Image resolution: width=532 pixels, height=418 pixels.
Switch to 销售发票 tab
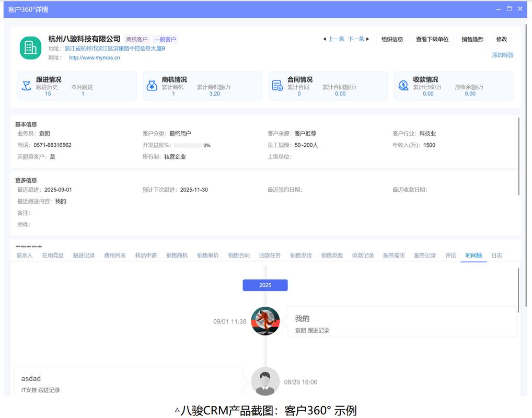[332, 255]
